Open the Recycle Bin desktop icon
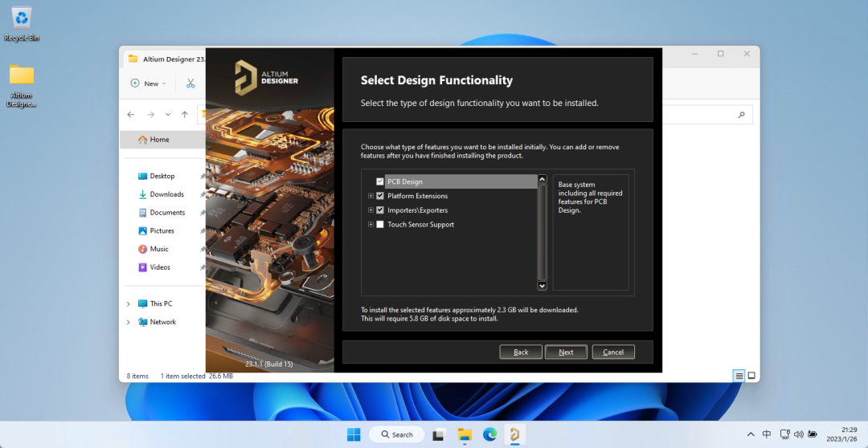Viewport: 868px width, 448px height. click(22, 18)
